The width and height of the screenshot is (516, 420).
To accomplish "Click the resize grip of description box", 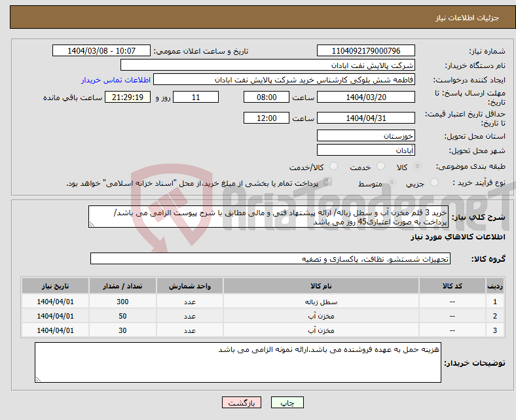I will pyautogui.click(x=92, y=224).
